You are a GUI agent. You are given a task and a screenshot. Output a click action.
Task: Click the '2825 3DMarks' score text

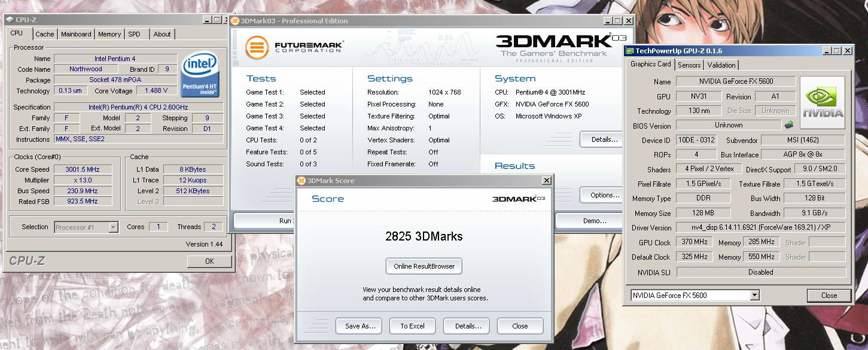pyautogui.click(x=424, y=236)
